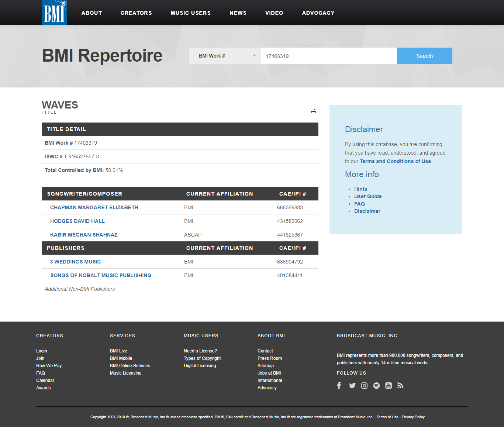Open publisher 3 Weddings Music
This screenshot has height=427, width=504.
pos(75,262)
